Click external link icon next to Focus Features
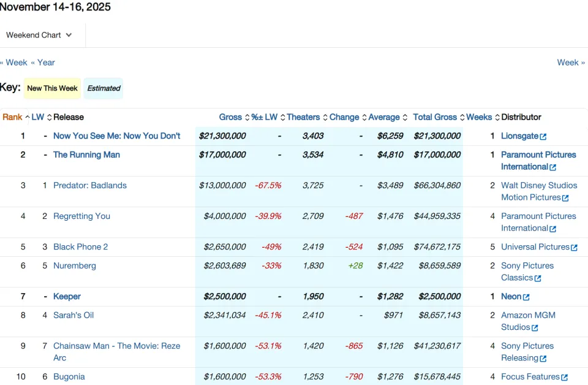Viewport: 588px width, 385px height. tap(564, 378)
